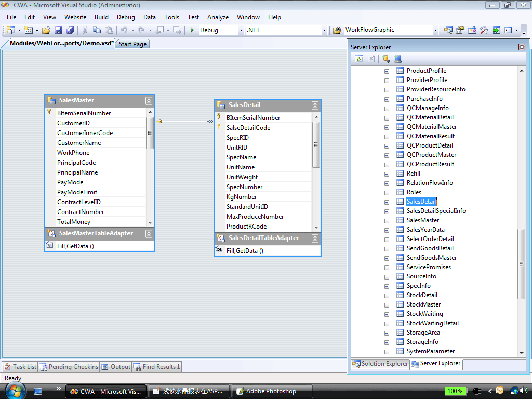
Task: Collapse the SalesDetail table box
Action: 315,105
